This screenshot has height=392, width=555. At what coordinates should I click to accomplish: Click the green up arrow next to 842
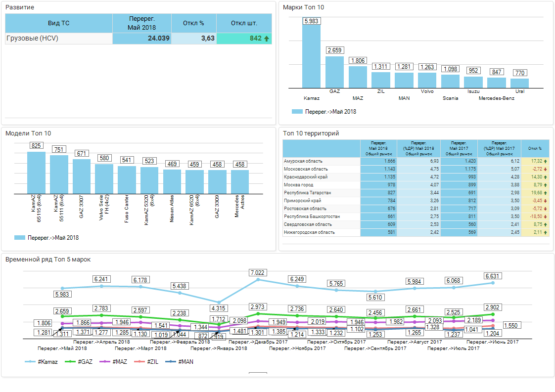tap(267, 39)
